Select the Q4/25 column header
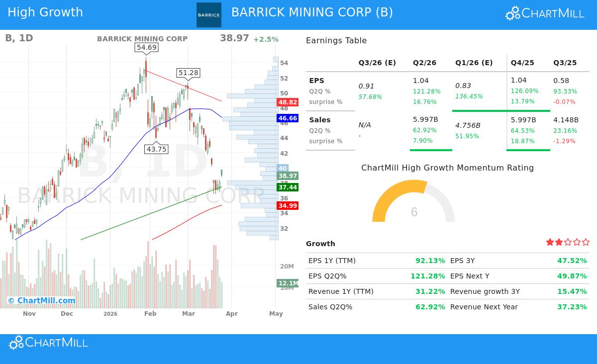Screen dimensions: 597x364 point(521,63)
